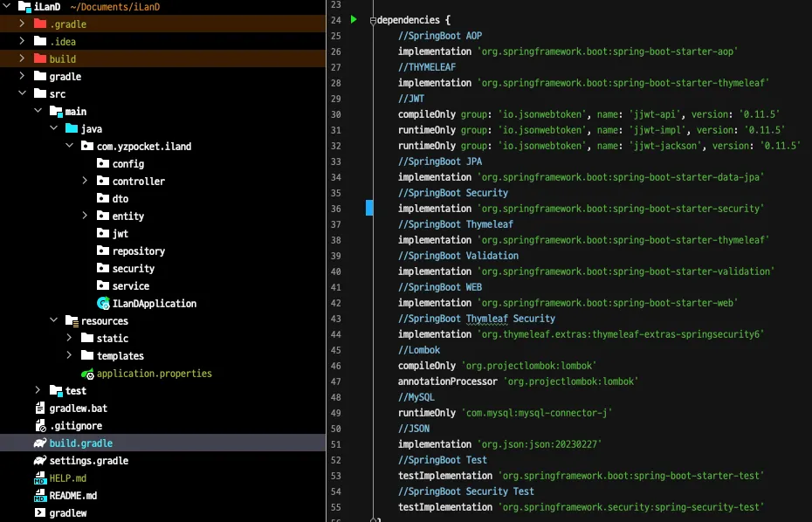Open settings.gradle in project tree
Screen dimensions: 812x522
click(88, 461)
